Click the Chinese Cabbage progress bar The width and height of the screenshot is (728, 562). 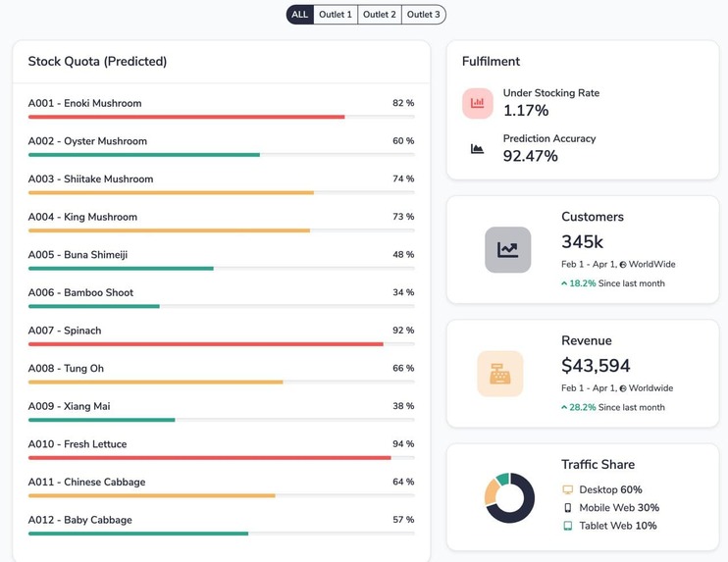click(x=222, y=495)
